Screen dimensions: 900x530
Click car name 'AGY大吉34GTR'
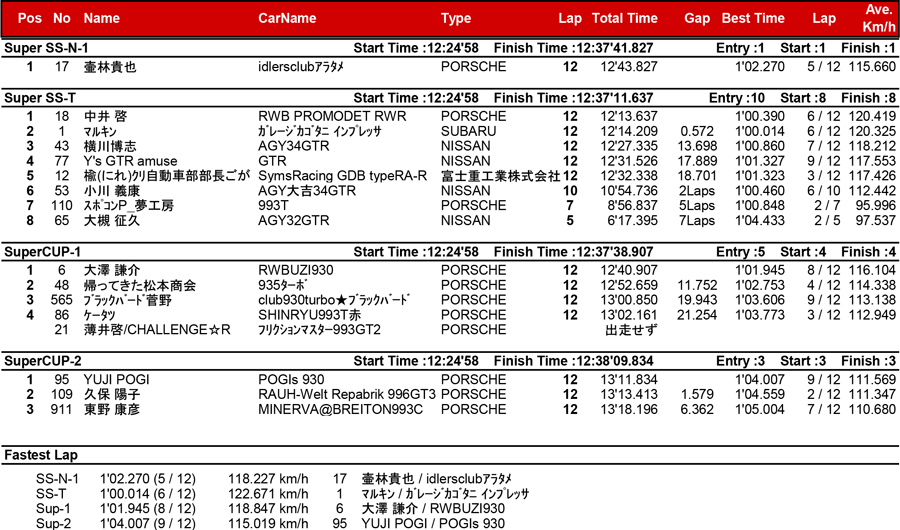[x=307, y=191]
